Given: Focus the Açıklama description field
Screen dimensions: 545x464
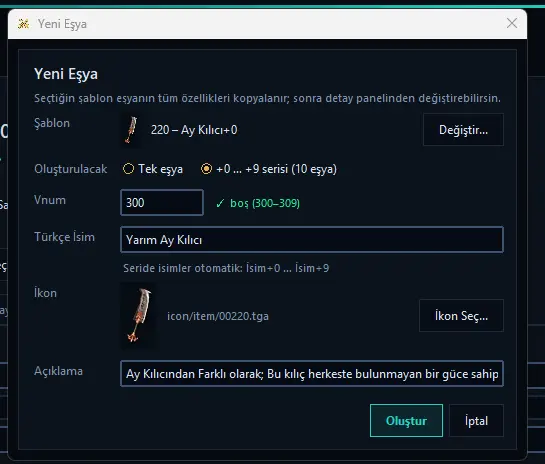Looking at the screenshot, I should tap(312, 374).
